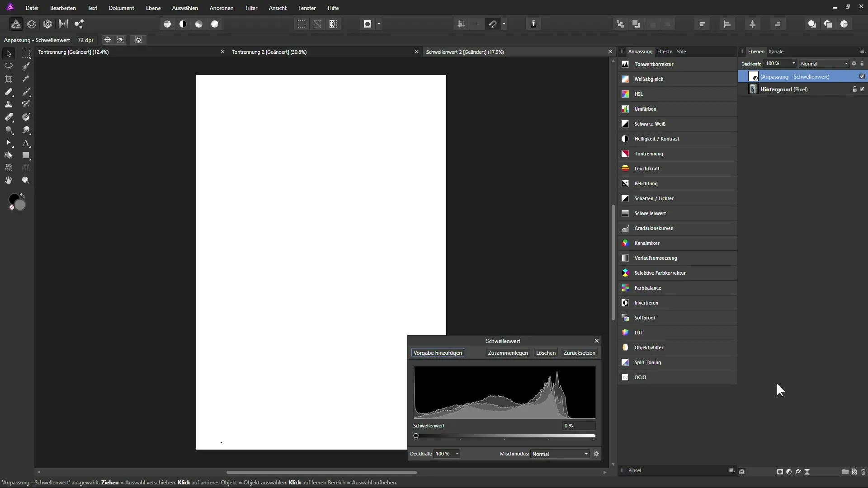Viewport: 868px width, 488px height.
Task: Toggle the grid display icon in toolbar
Action: pos(461,24)
